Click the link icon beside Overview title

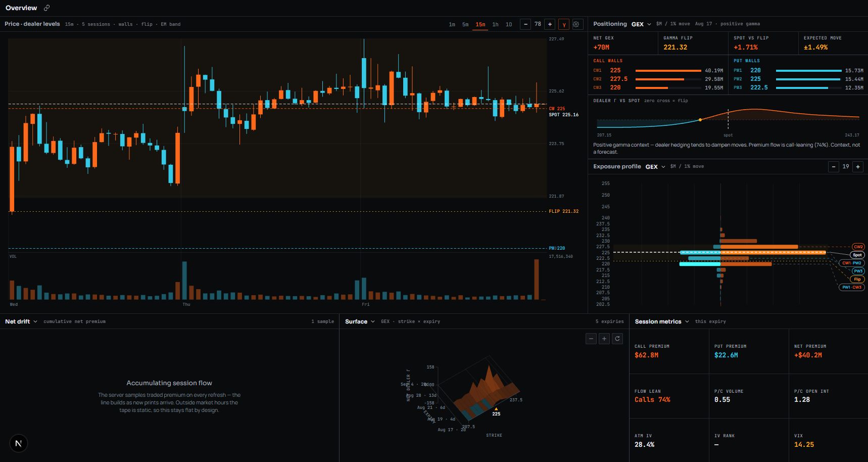coord(47,8)
